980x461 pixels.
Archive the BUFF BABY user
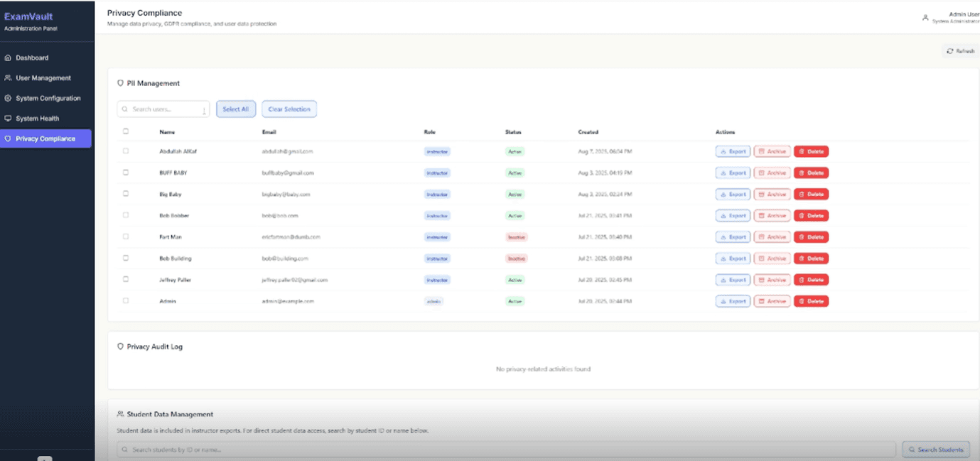pyautogui.click(x=772, y=173)
